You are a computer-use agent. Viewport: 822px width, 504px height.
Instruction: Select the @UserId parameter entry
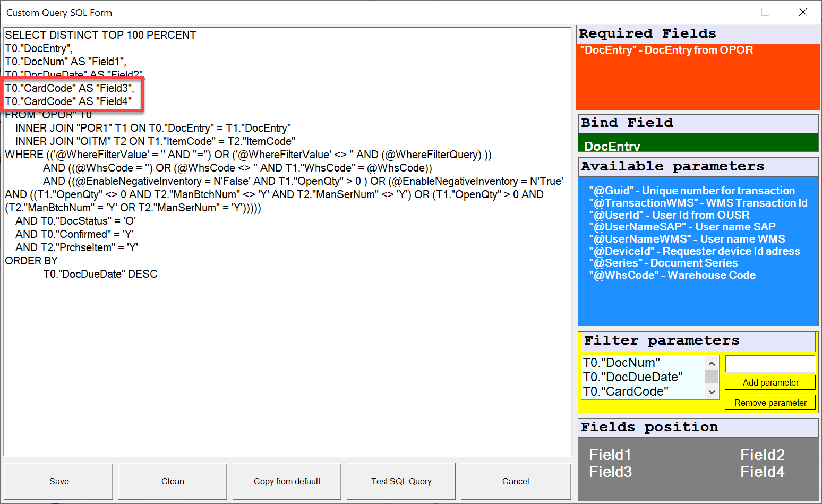click(669, 215)
